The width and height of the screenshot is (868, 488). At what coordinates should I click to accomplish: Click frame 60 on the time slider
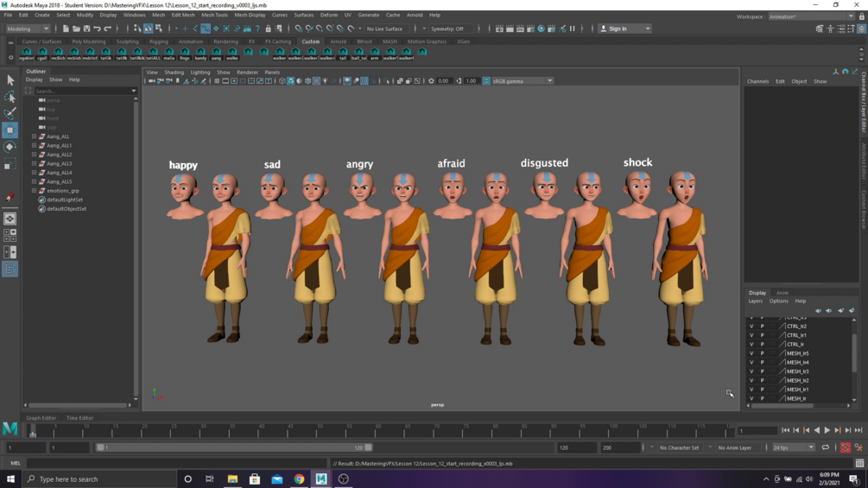pos(378,430)
